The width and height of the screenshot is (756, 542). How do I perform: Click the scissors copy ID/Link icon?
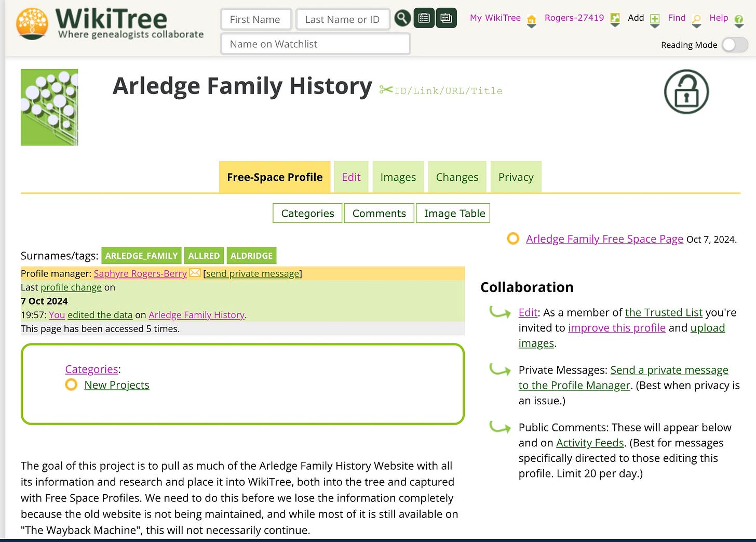(386, 90)
